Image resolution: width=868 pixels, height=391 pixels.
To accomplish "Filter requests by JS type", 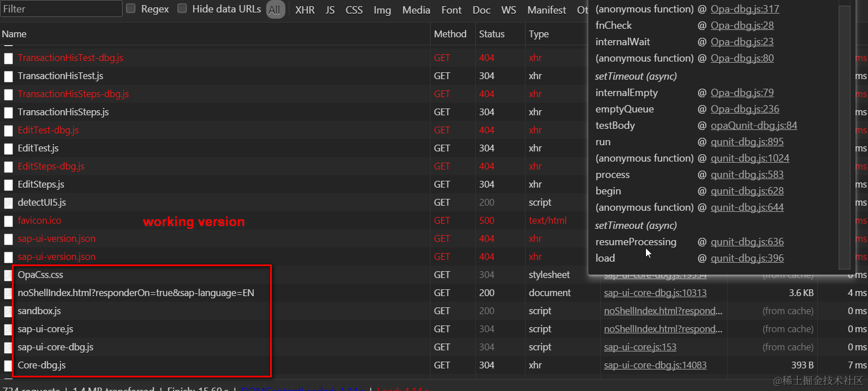I will (x=330, y=10).
